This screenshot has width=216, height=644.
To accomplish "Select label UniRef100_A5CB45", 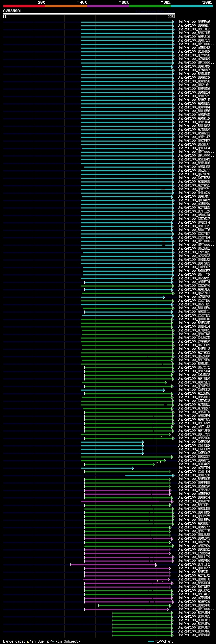I will click(x=194, y=159).
